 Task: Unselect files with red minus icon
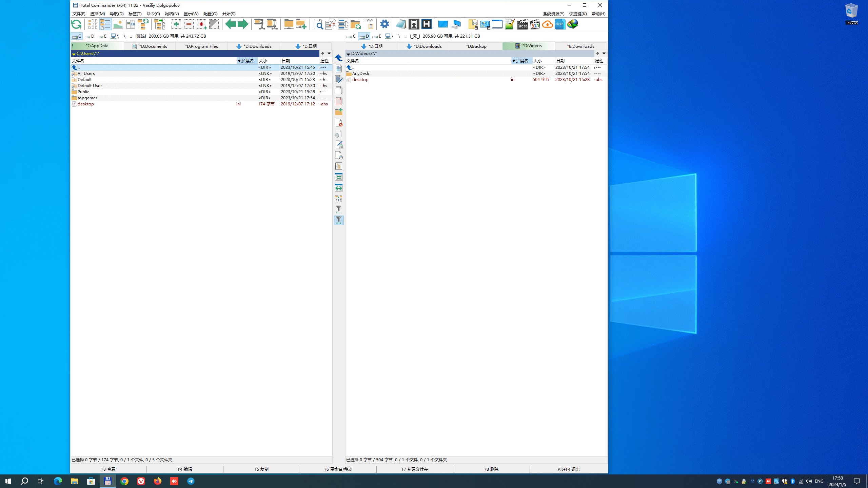point(189,24)
